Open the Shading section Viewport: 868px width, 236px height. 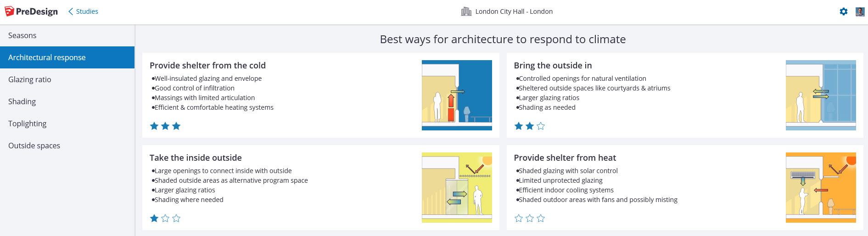[x=22, y=101]
